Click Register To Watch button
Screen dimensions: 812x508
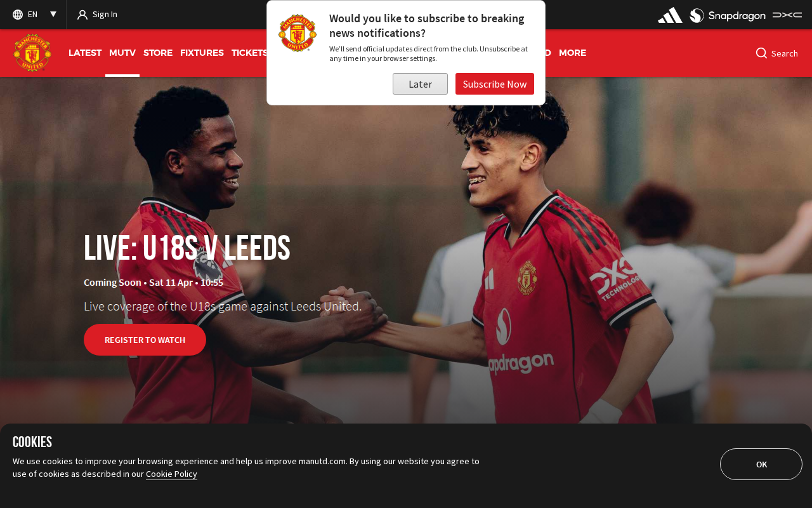click(145, 340)
